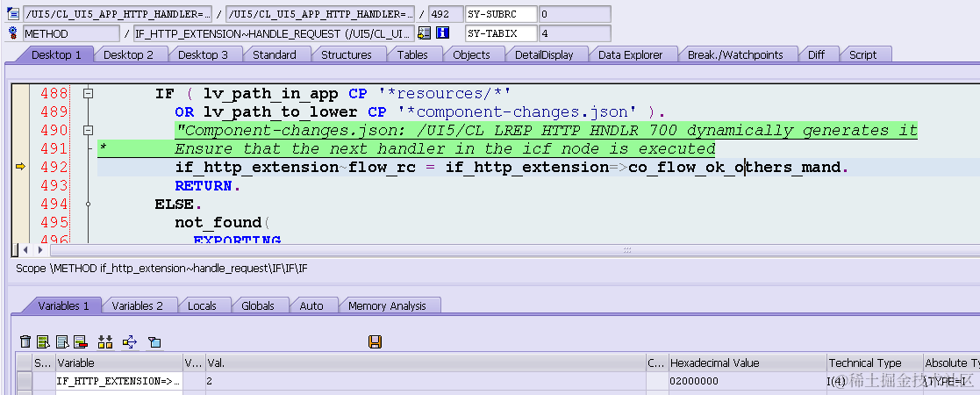The width and height of the screenshot is (980, 395).
Task: Select the Variables 1 tab
Action: point(64,305)
